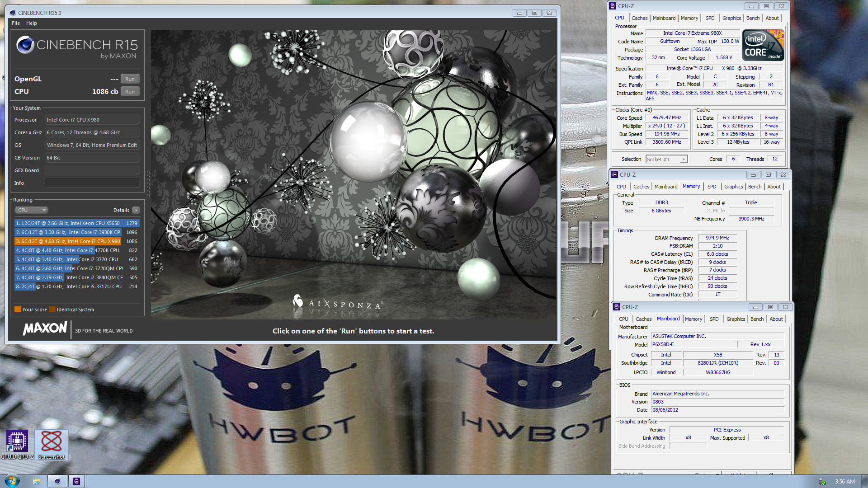Open About tab in top CPU-Z window
The image size is (868, 488).
coord(772,18)
